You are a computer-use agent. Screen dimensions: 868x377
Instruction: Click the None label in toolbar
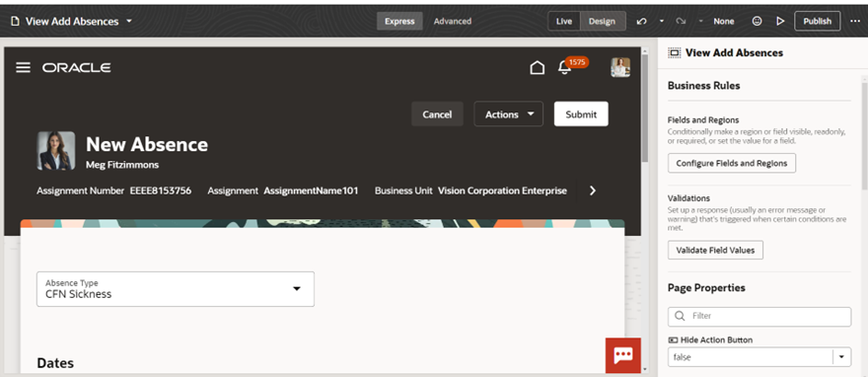[724, 21]
